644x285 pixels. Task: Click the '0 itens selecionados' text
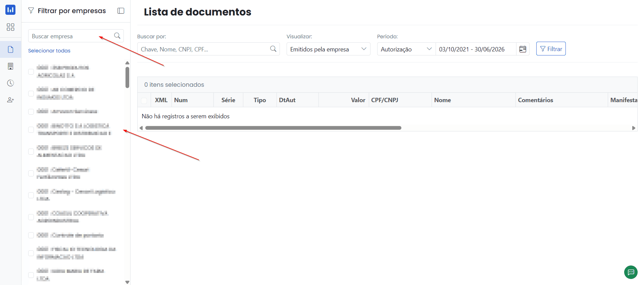174,85
